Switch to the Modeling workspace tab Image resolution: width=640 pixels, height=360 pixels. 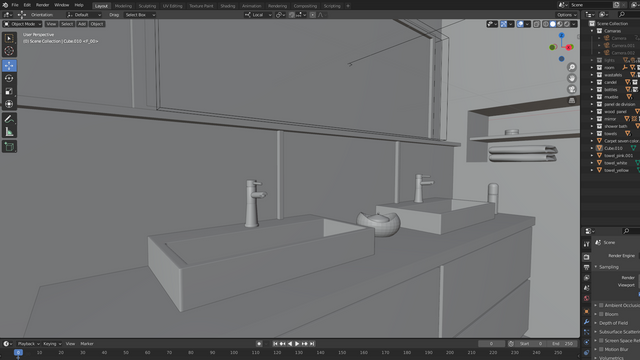point(123,6)
